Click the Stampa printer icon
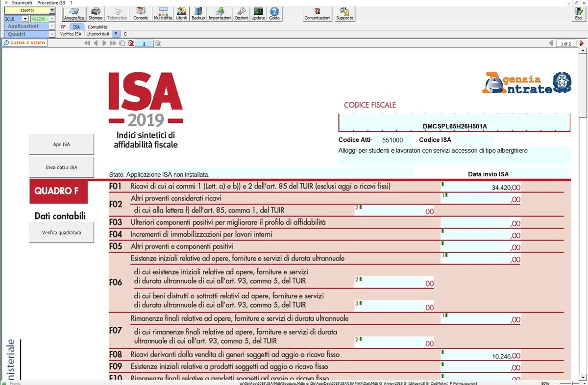The height and width of the screenshot is (385, 588). click(95, 14)
